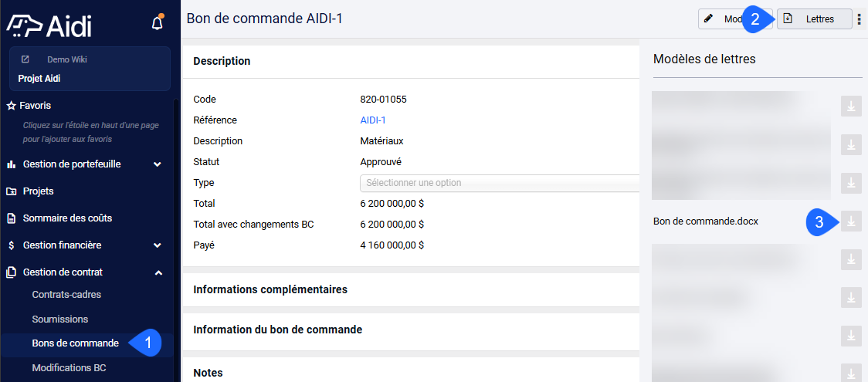Open the notifications bell
Image resolution: width=868 pixels, height=382 pixels.
[158, 23]
